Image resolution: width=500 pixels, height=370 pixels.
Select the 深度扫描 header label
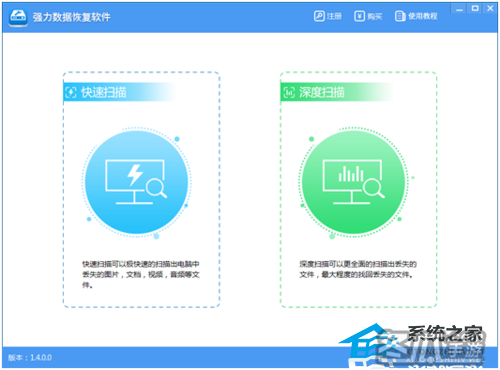tap(322, 92)
